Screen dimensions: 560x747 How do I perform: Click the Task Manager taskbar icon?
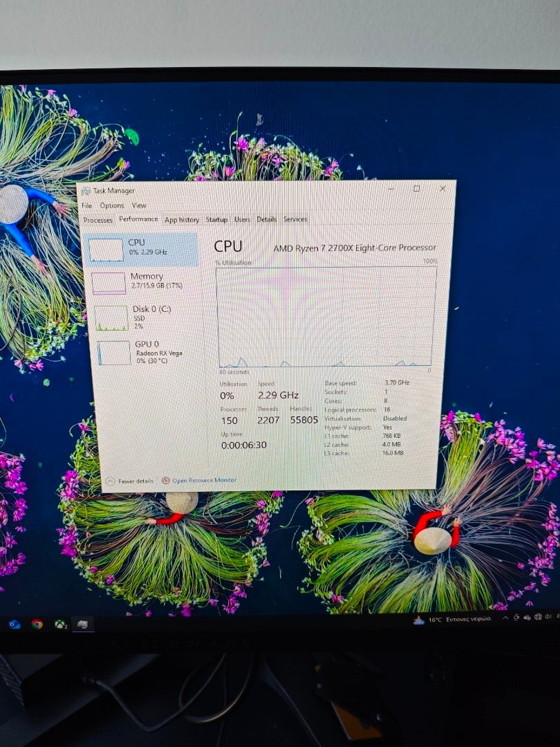[83, 624]
